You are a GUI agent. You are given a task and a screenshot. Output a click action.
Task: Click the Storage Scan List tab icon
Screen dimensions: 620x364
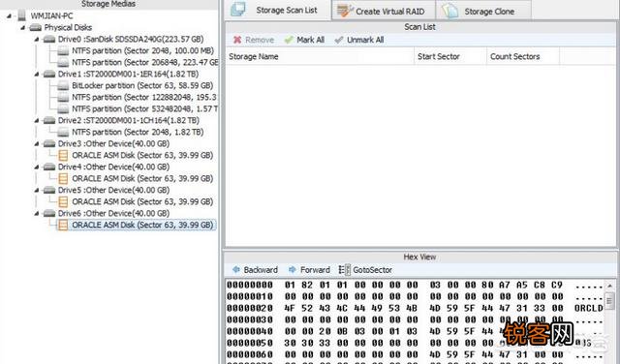[x=238, y=9]
